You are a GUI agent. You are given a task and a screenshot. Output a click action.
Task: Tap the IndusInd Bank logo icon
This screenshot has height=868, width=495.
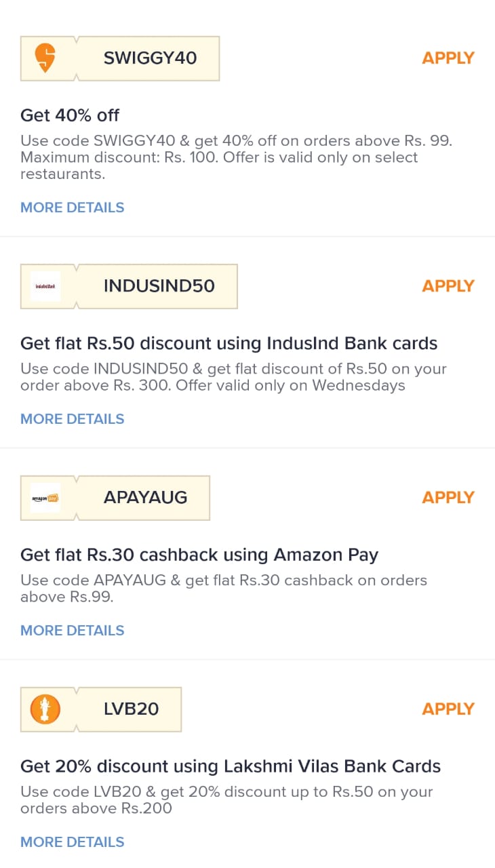click(45, 286)
